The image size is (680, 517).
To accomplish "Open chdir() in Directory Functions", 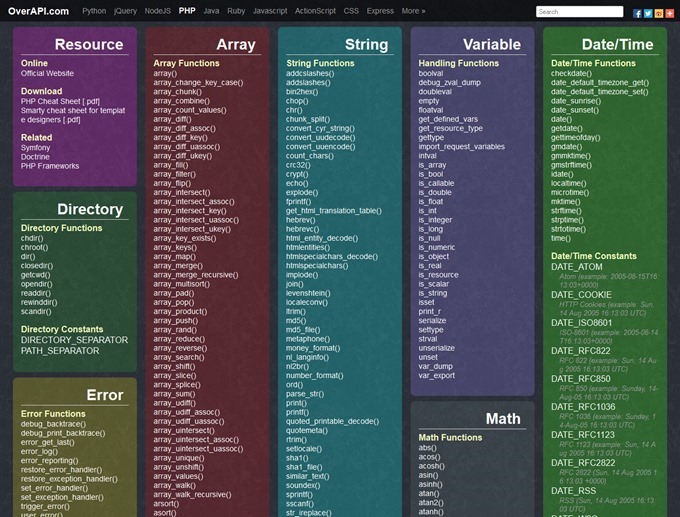I will pos(32,238).
